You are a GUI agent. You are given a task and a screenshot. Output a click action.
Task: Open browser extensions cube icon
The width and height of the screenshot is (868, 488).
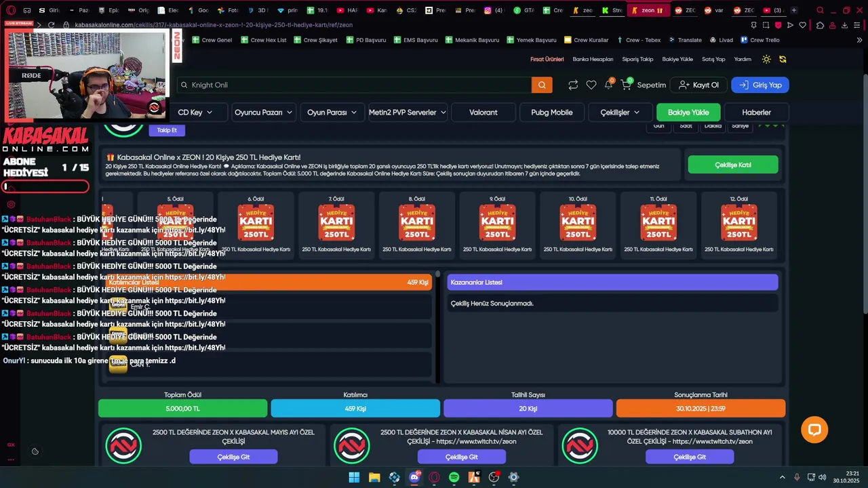coord(820,25)
